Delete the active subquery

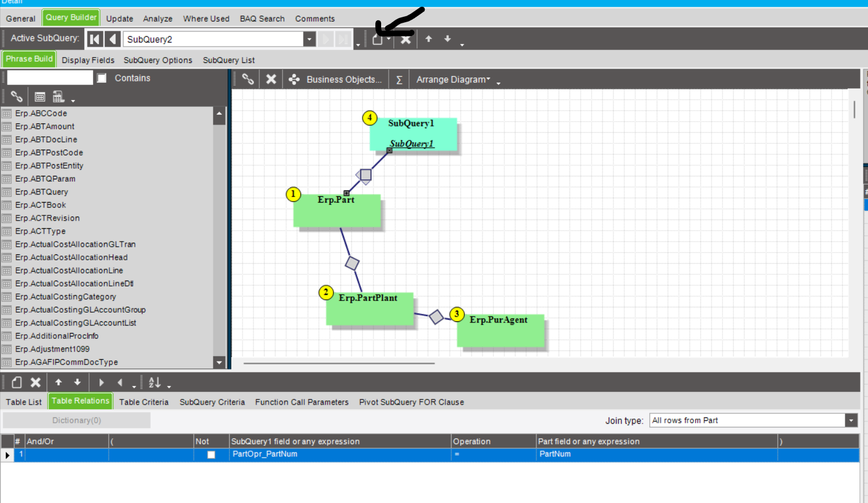click(x=406, y=39)
